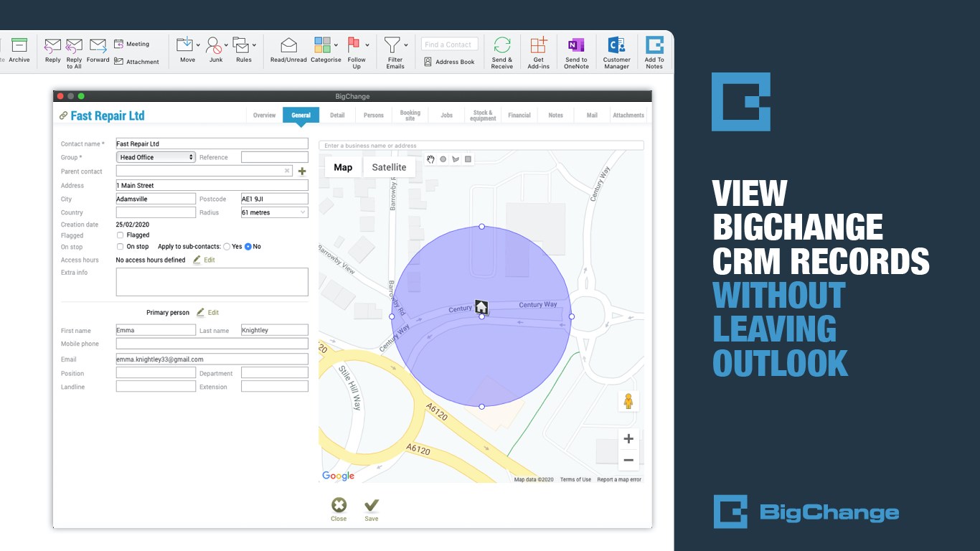Click the Get Add-ins icon
This screenshot has width=980, height=551.
539,45
